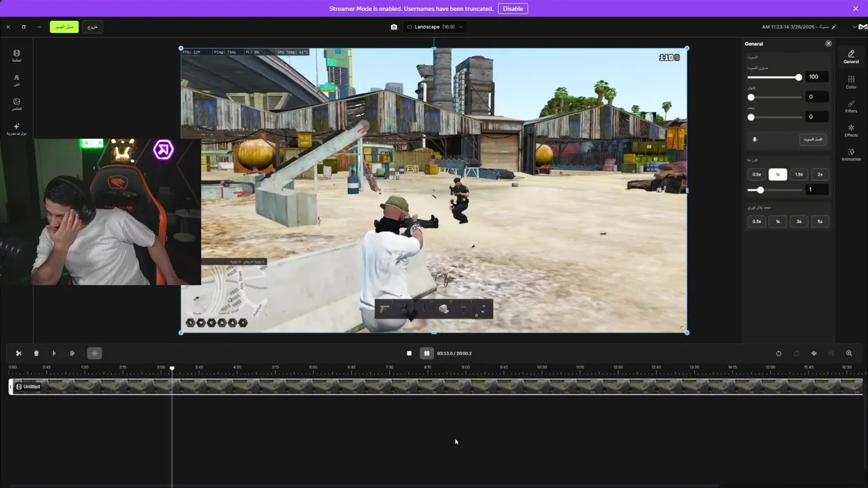Delete the selected clip with the trash icon
This screenshot has width=868, height=488.
tap(36, 353)
